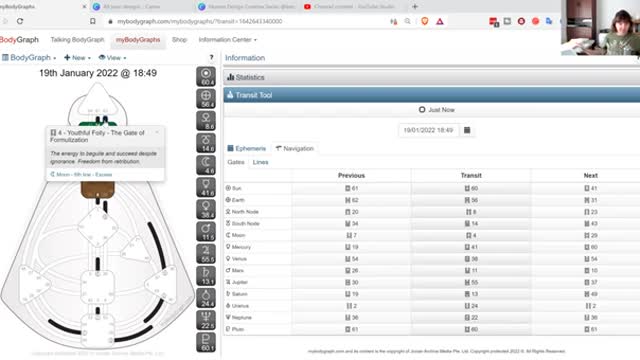Image resolution: width=640 pixels, height=360 pixels.
Task: Click the Brave shield icon
Action: [424, 21]
